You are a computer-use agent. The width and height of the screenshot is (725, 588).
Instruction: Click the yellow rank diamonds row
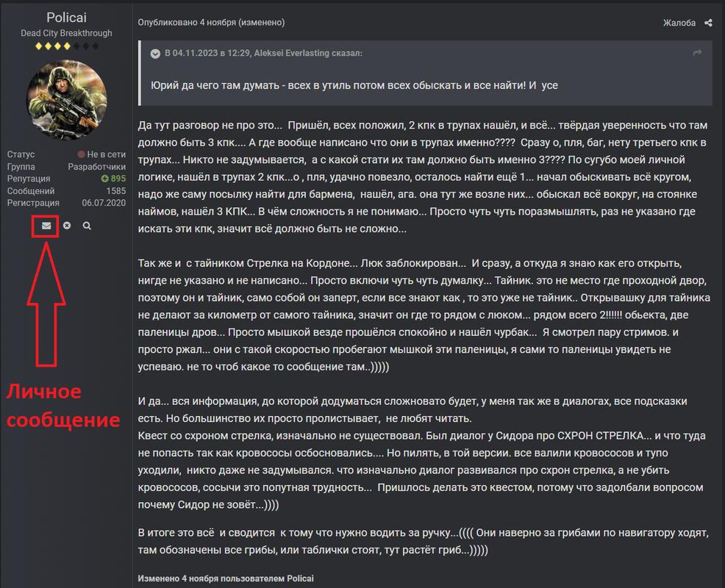tap(67, 46)
